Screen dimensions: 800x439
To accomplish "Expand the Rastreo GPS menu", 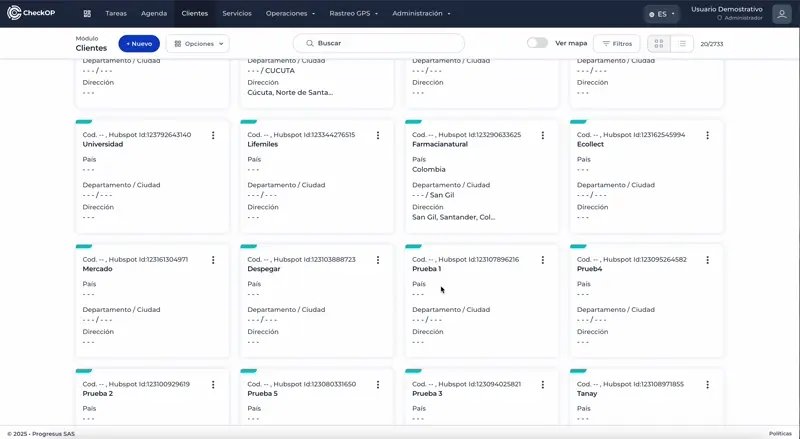I will 354,14.
